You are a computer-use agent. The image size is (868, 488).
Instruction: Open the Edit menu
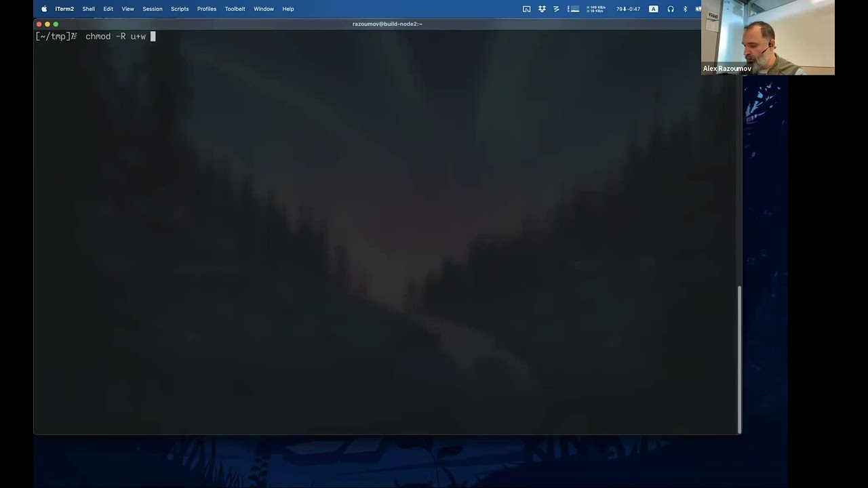(108, 9)
